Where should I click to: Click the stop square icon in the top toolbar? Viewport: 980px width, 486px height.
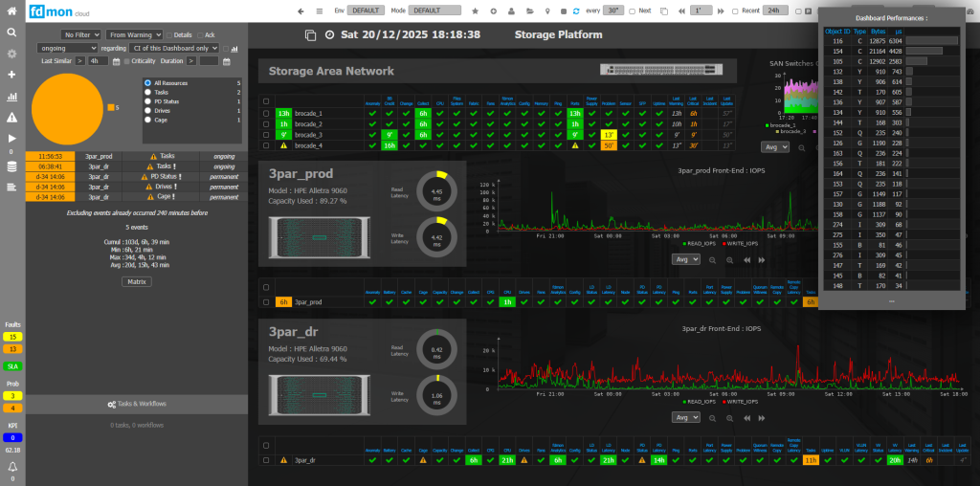tap(564, 11)
